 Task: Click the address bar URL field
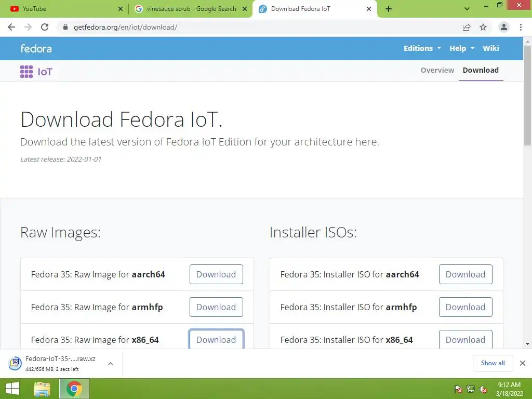258,27
